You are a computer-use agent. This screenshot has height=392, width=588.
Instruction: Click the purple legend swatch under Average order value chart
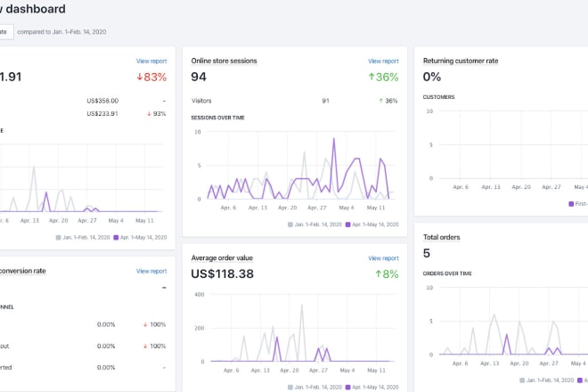(x=348, y=388)
